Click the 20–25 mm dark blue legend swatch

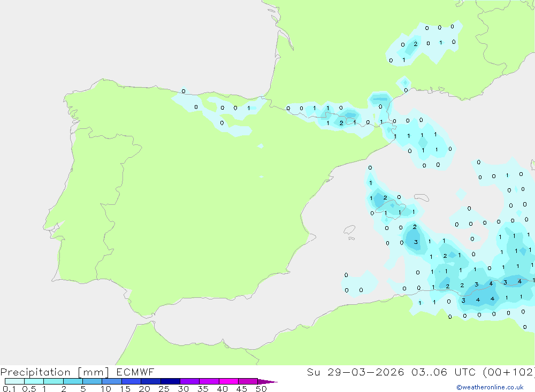[151, 381]
